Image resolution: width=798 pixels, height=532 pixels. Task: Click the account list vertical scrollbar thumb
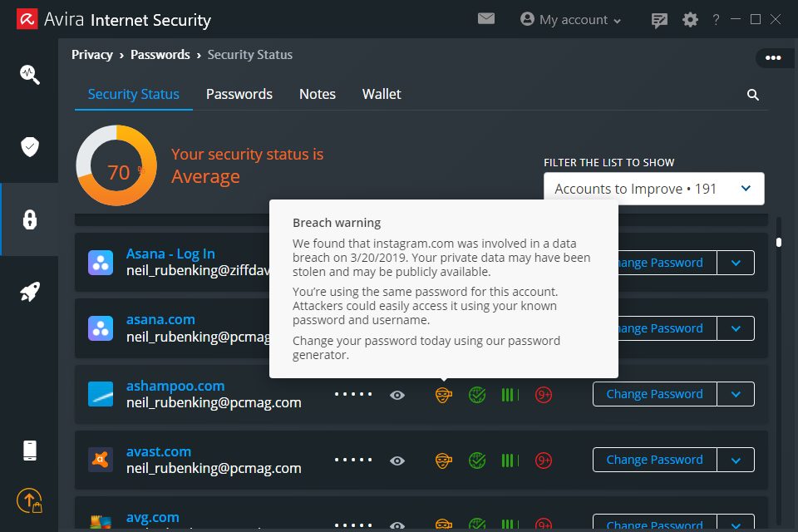(779, 243)
